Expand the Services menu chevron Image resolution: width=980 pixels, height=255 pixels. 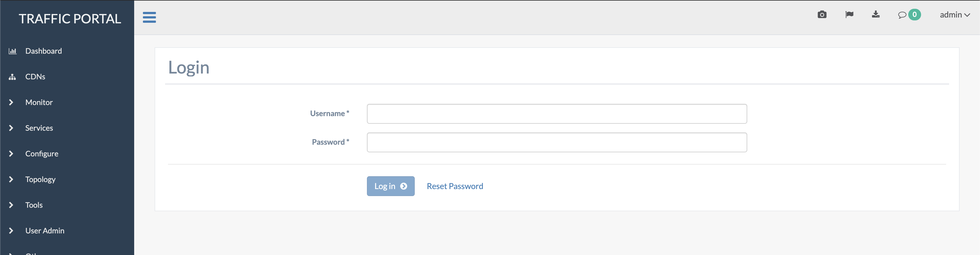(x=11, y=128)
